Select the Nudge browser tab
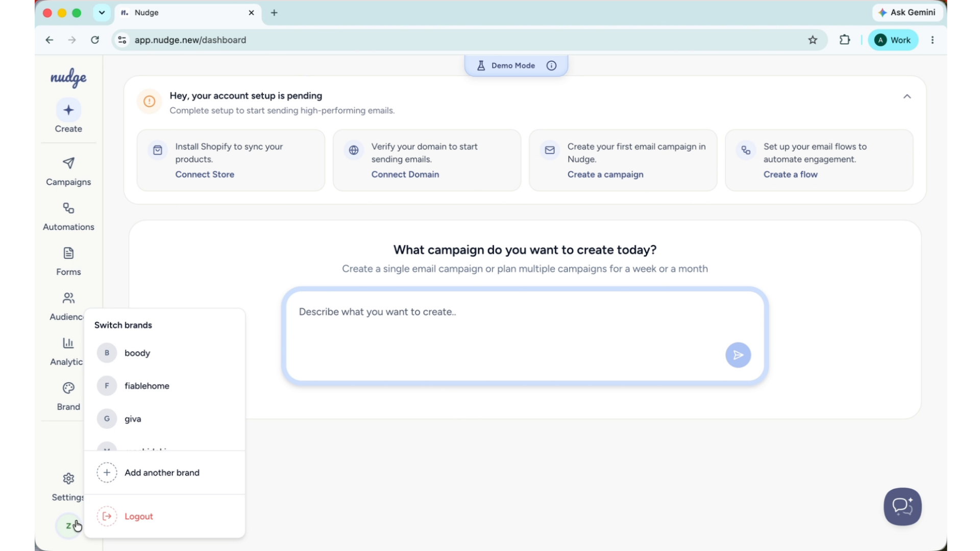Viewport: 980px width, 551px height. [x=188, y=13]
